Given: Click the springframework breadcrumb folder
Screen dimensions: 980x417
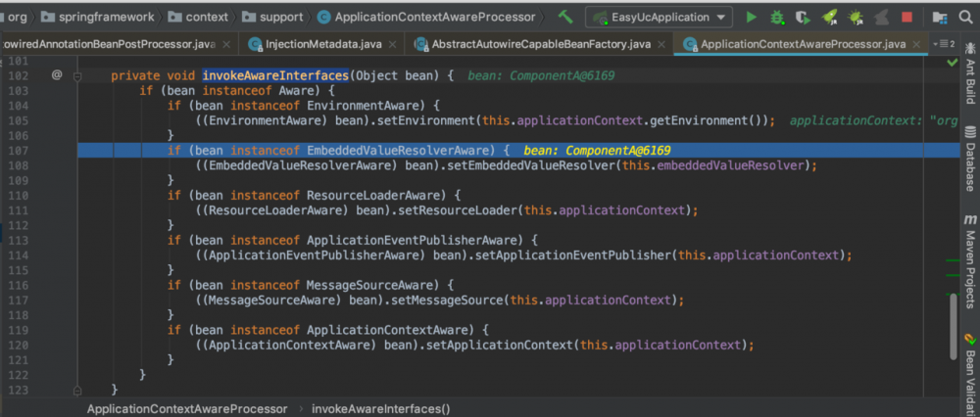Looking at the screenshot, I should tap(105, 17).
